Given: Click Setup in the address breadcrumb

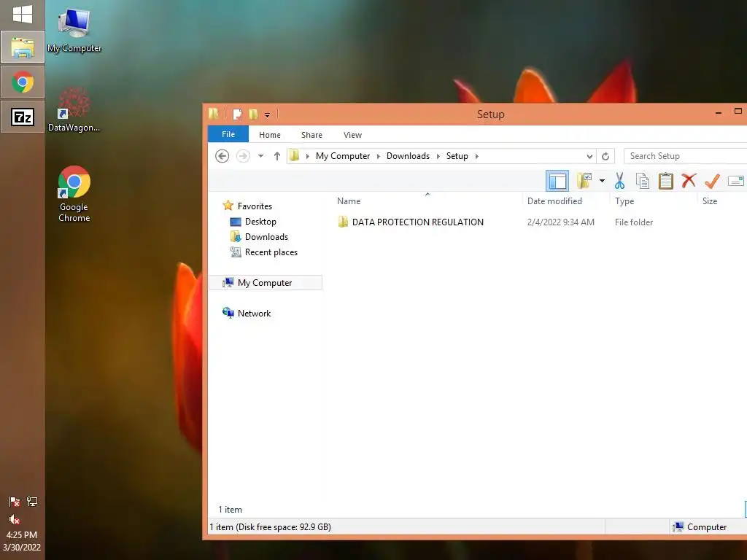Looking at the screenshot, I should (x=457, y=156).
